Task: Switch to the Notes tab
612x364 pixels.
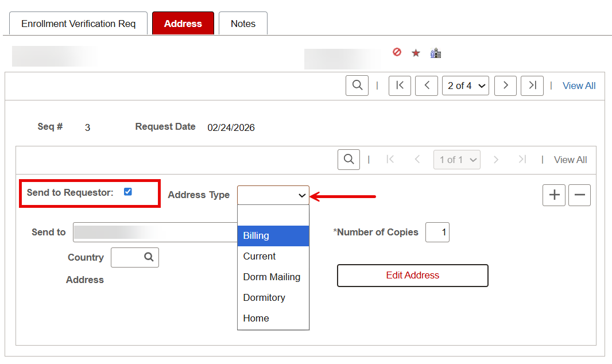Action: tap(243, 24)
